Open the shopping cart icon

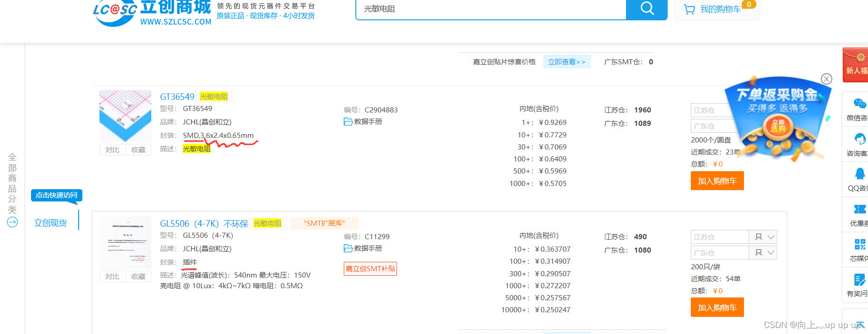pos(689,9)
